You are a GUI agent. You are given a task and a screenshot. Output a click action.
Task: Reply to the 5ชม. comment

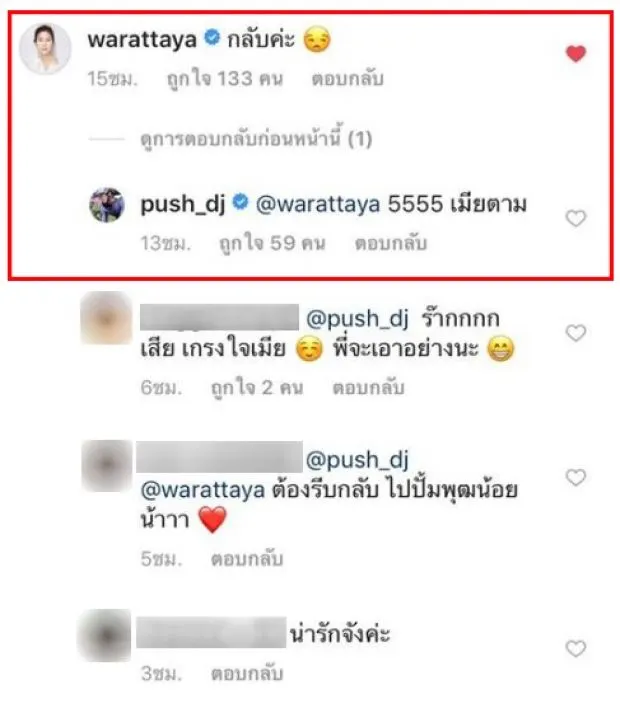tap(247, 559)
